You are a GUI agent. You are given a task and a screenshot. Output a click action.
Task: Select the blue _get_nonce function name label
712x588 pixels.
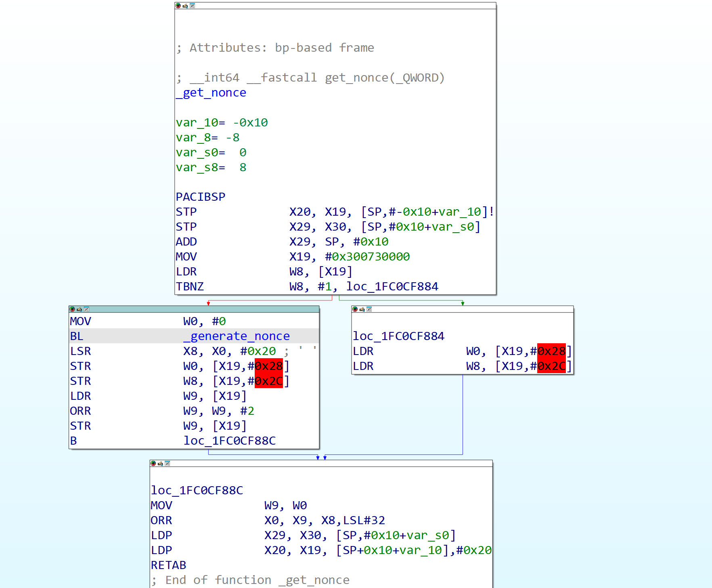(x=211, y=93)
